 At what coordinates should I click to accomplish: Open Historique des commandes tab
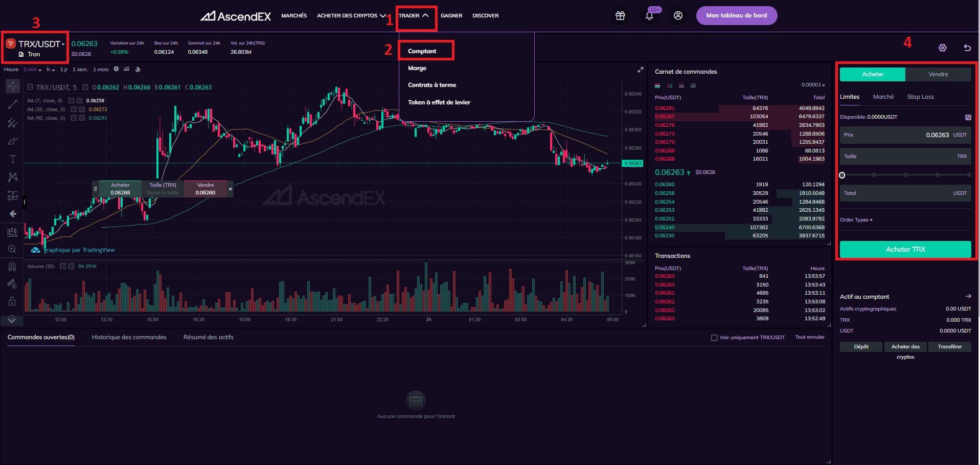129,337
